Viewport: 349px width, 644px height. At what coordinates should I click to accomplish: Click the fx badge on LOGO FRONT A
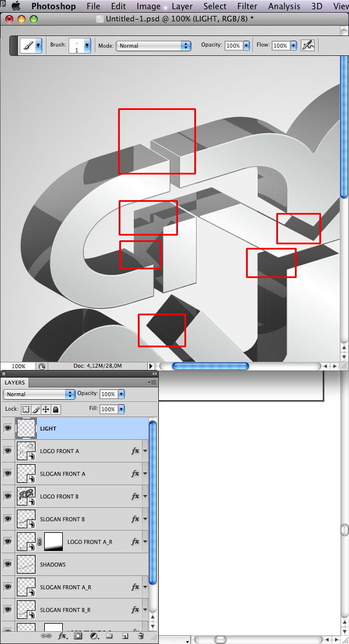[x=135, y=451]
